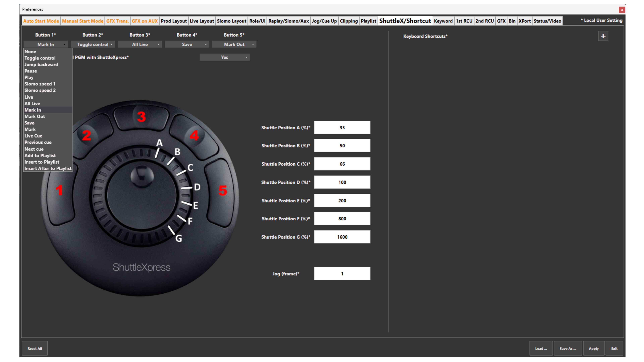644x362 pixels.
Task: Select the ShuttleX/Shortcut tab
Action: click(405, 21)
